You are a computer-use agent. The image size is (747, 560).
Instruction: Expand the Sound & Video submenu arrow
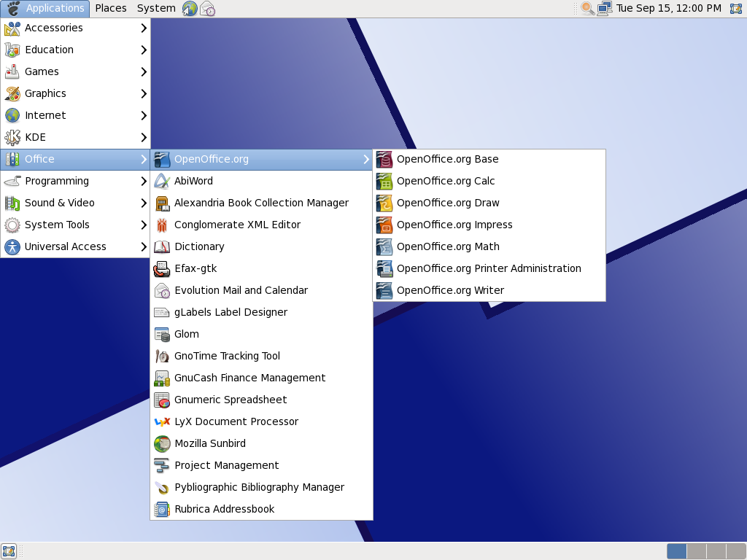pos(144,203)
